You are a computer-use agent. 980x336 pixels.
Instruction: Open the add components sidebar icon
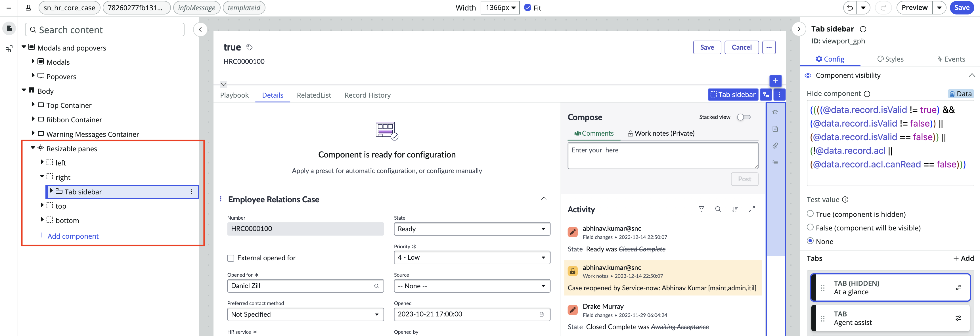pyautogui.click(x=9, y=49)
